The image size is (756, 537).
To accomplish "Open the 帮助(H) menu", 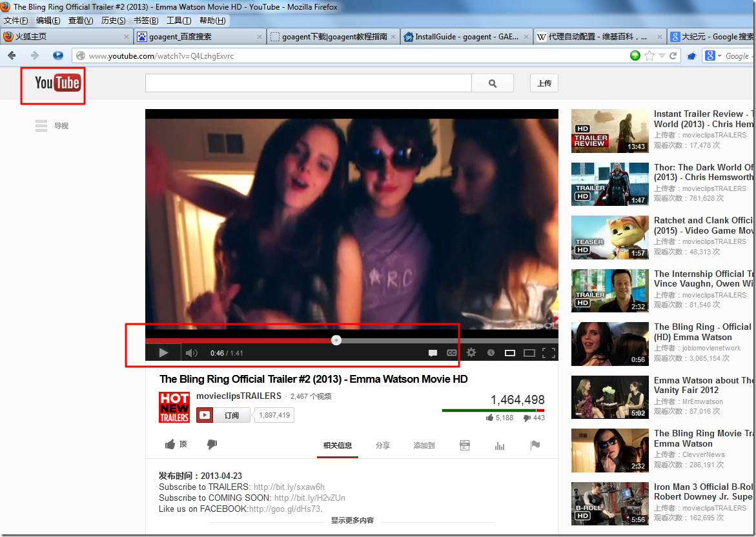I will point(212,20).
